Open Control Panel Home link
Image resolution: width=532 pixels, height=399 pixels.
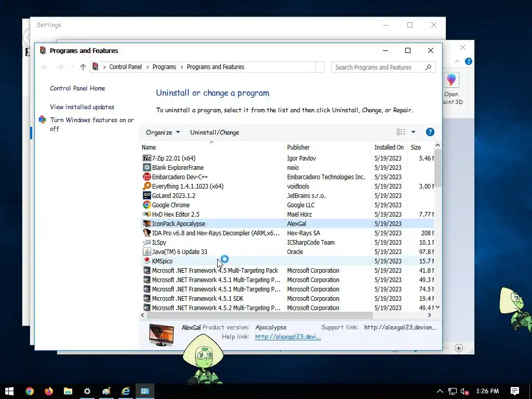[77, 88]
